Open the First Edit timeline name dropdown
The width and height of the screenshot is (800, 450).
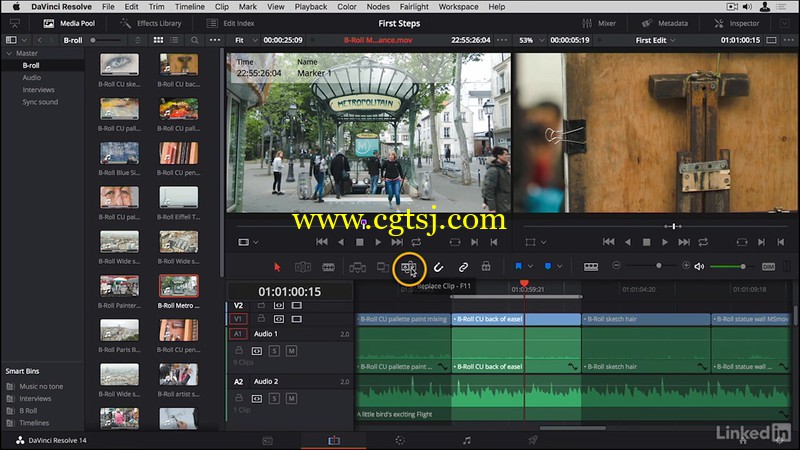coord(655,40)
